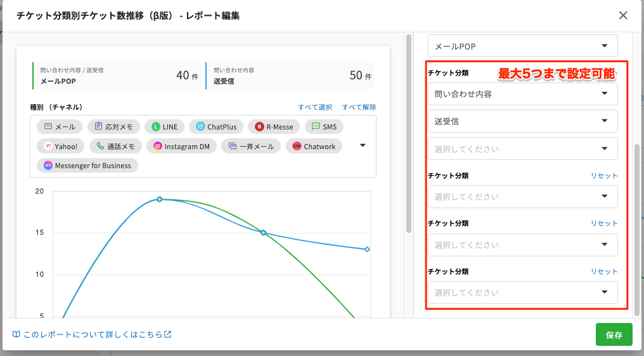Click the ChatPlus channel icon
The height and width of the screenshot is (356, 644).
(x=200, y=127)
